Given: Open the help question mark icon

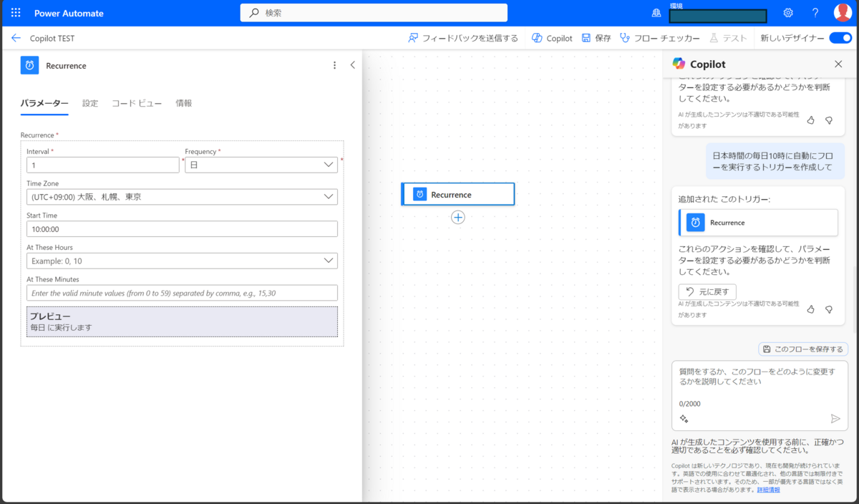Looking at the screenshot, I should click(815, 13).
